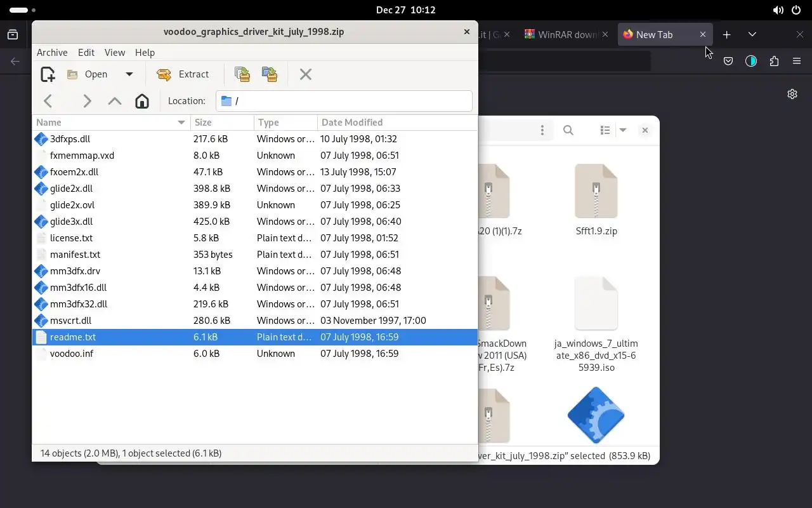
Task: Open the Help menu
Action: tap(145, 53)
